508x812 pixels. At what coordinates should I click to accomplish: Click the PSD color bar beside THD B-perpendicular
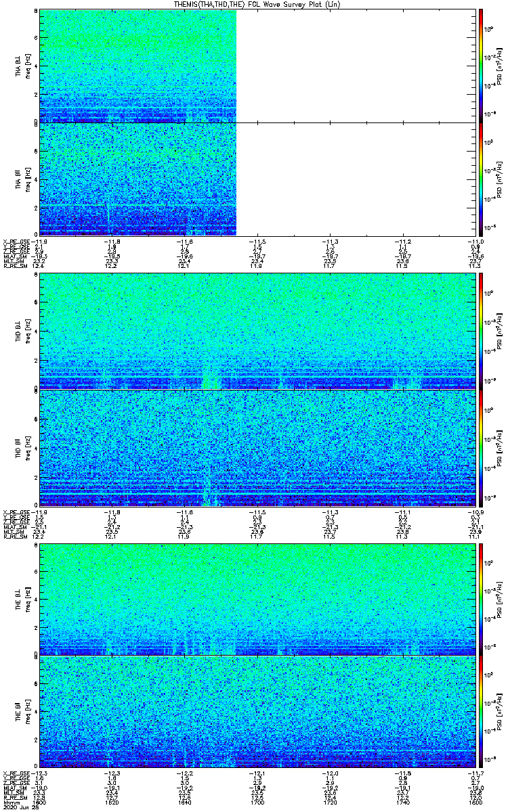click(x=480, y=332)
